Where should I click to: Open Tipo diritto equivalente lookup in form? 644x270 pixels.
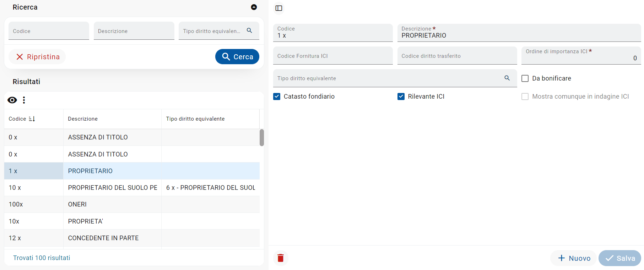(x=507, y=78)
